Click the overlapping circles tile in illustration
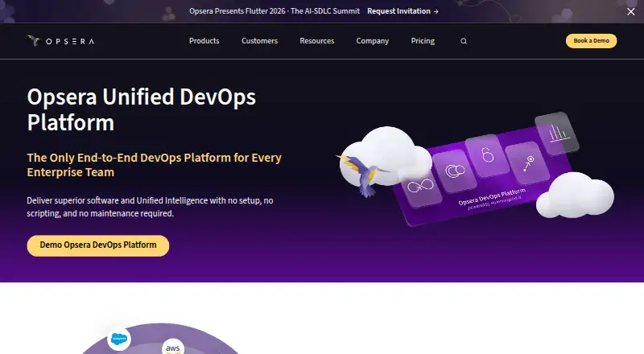 (455, 171)
